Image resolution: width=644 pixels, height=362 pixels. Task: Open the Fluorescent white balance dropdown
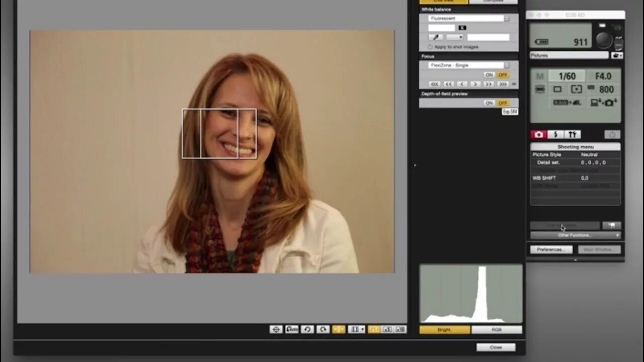[x=469, y=19]
